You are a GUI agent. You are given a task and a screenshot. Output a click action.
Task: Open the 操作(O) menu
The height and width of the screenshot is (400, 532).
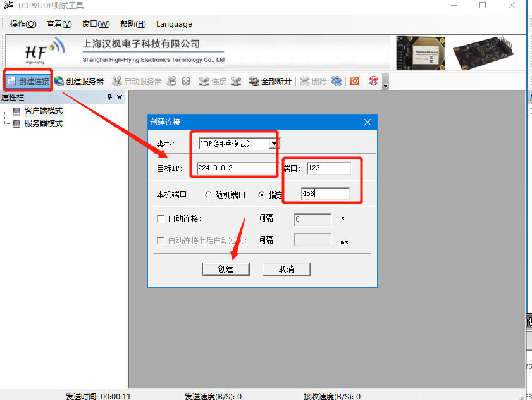pyautogui.click(x=23, y=24)
